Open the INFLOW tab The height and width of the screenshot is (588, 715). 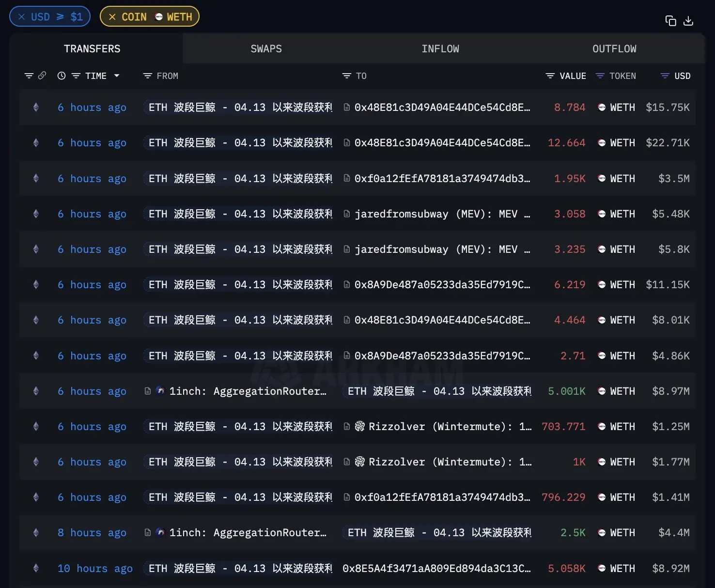pyautogui.click(x=440, y=49)
